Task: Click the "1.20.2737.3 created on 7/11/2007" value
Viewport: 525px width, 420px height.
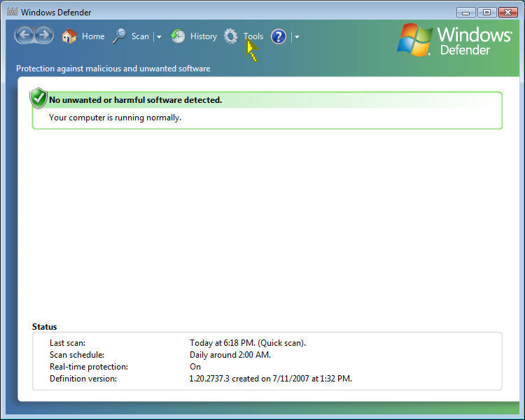Action: 249,379
